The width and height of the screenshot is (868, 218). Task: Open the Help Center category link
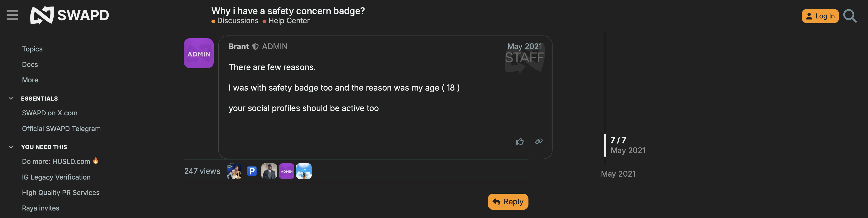[x=288, y=21]
